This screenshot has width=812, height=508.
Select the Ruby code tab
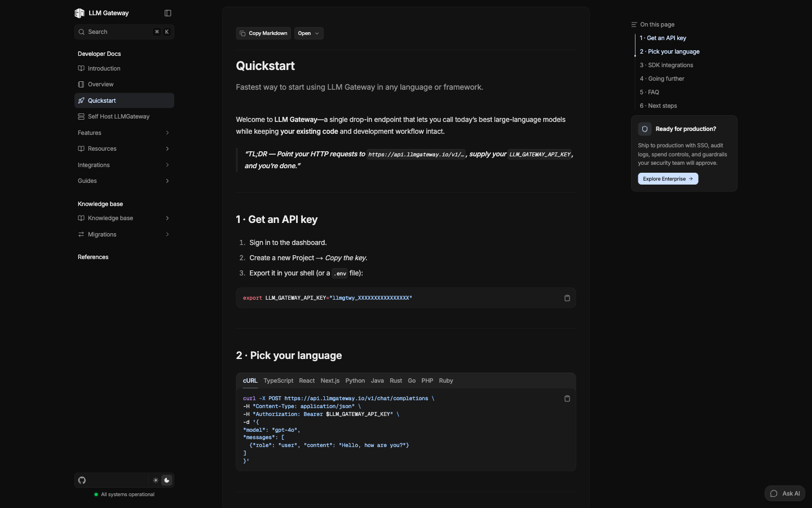[x=446, y=381]
